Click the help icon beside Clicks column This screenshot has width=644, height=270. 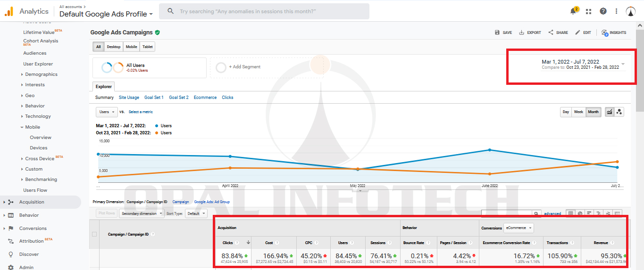[x=237, y=243]
